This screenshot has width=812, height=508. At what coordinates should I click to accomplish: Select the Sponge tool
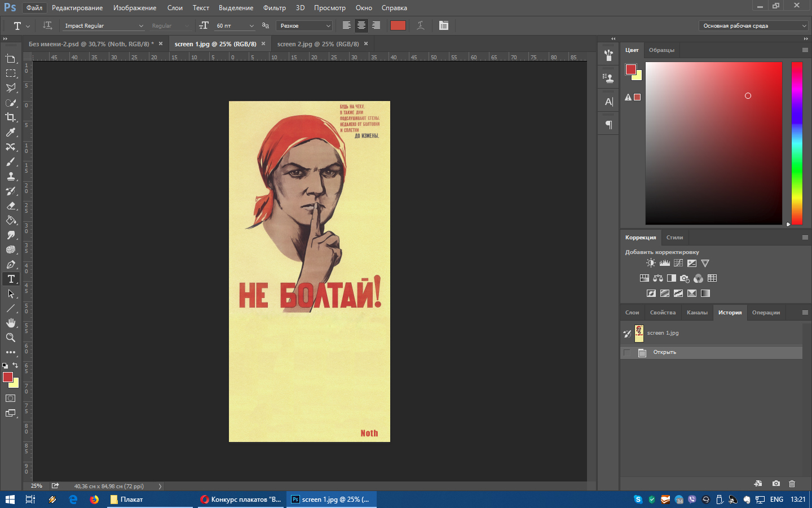pyautogui.click(x=11, y=249)
